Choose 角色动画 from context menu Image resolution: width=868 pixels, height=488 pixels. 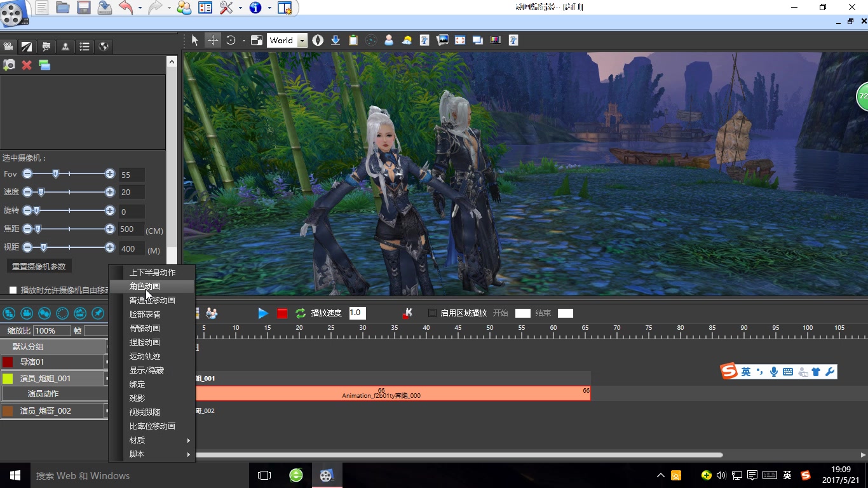pos(153,286)
